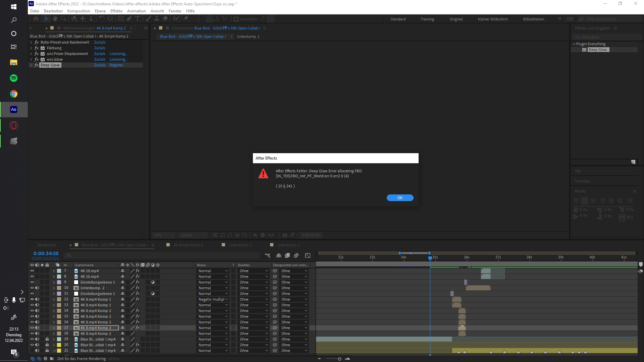This screenshot has height=362, width=644.
Task: Open the Effekte menu
Action: [116, 11]
